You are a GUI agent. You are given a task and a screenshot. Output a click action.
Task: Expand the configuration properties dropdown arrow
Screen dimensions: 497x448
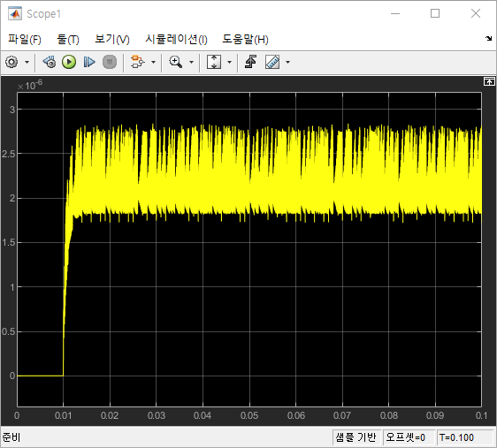pyautogui.click(x=27, y=62)
